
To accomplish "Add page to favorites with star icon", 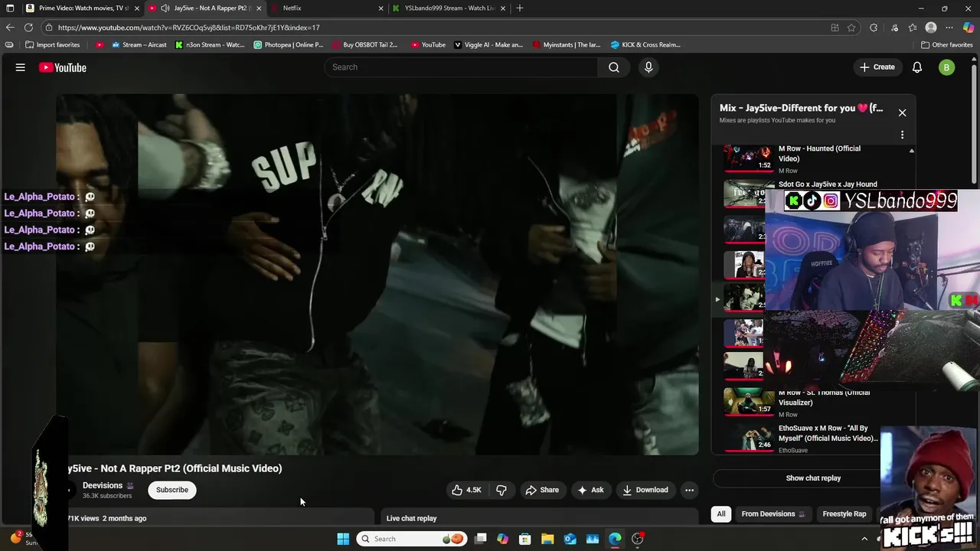I will coord(851,28).
